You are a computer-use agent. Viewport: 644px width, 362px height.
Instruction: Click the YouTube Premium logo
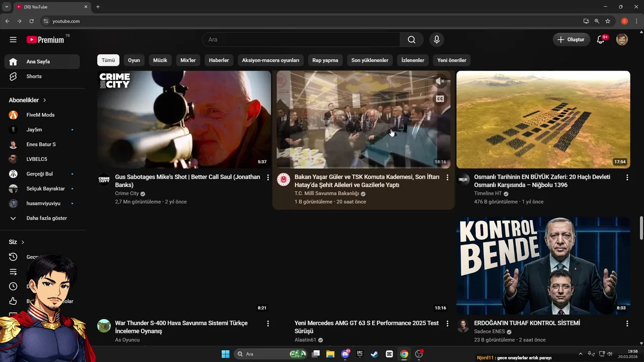click(x=45, y=40)
